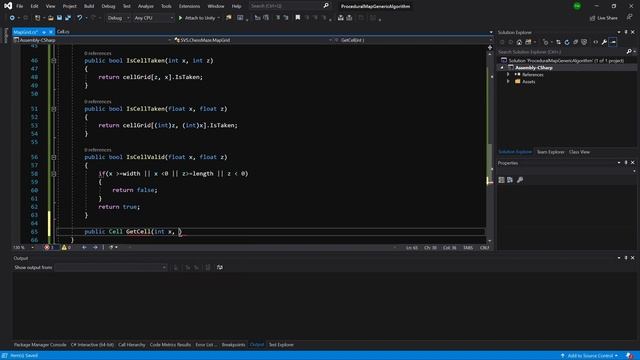Collapse the IsCellTaken(float x, float z) method
Image resolution: width=640 pixels, height=360 pixels.
tap(53, 109)
